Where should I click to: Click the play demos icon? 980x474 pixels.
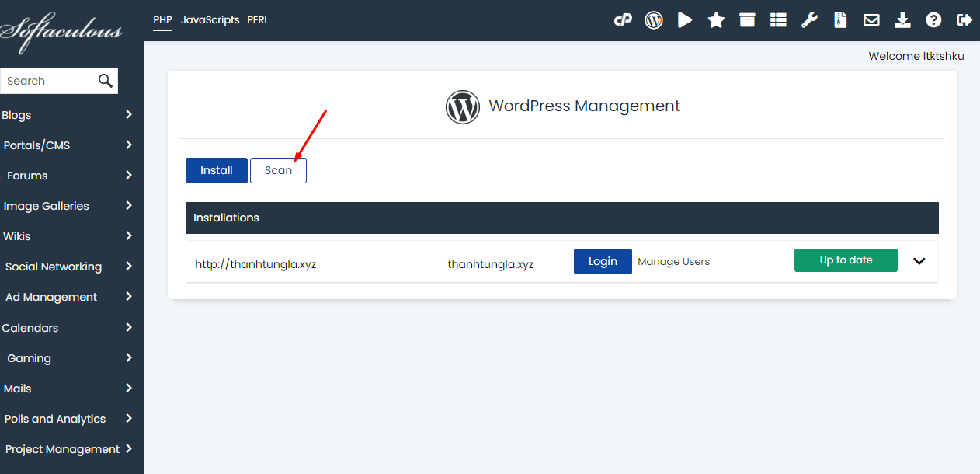pos(685,20)
